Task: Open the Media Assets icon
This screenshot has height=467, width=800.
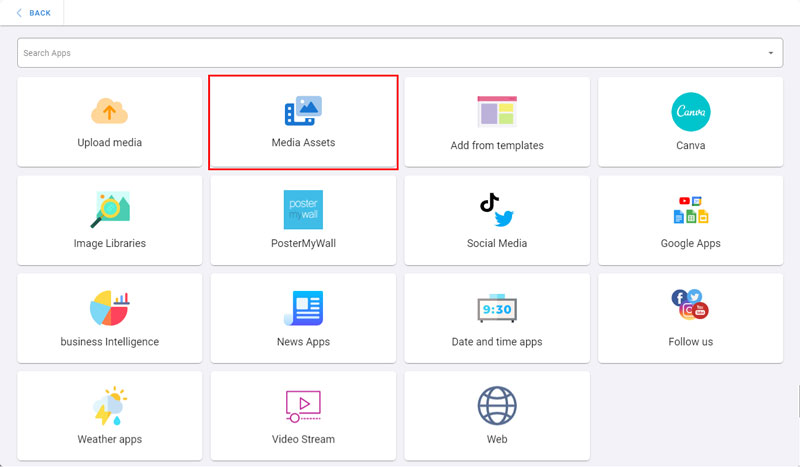Action: 303,110
